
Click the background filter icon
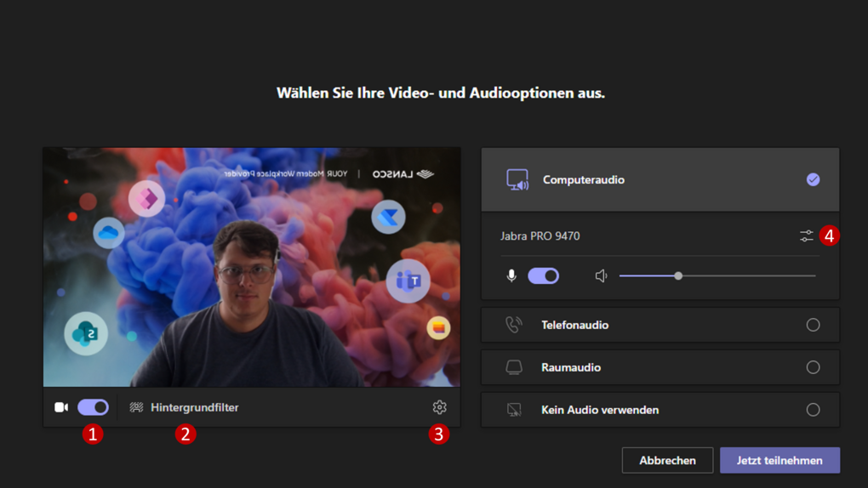(136, 407)
